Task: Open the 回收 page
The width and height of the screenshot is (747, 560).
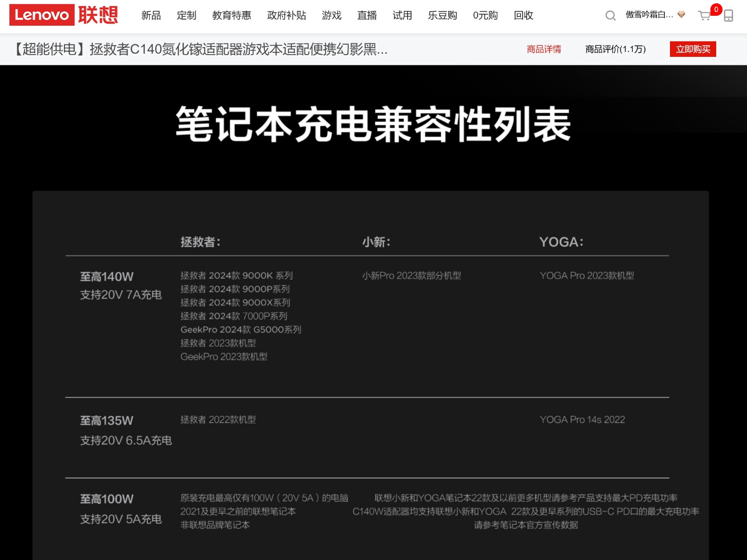Action: (523, 15)
